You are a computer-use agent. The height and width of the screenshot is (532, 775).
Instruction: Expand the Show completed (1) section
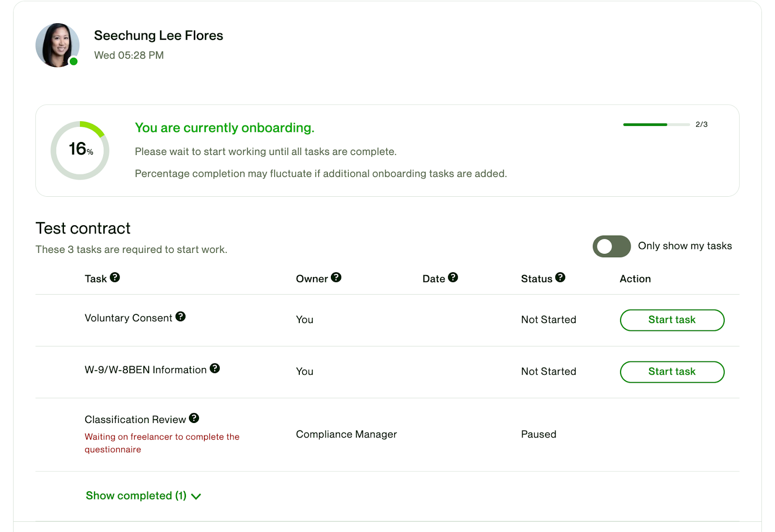click(x=143, y=496)
